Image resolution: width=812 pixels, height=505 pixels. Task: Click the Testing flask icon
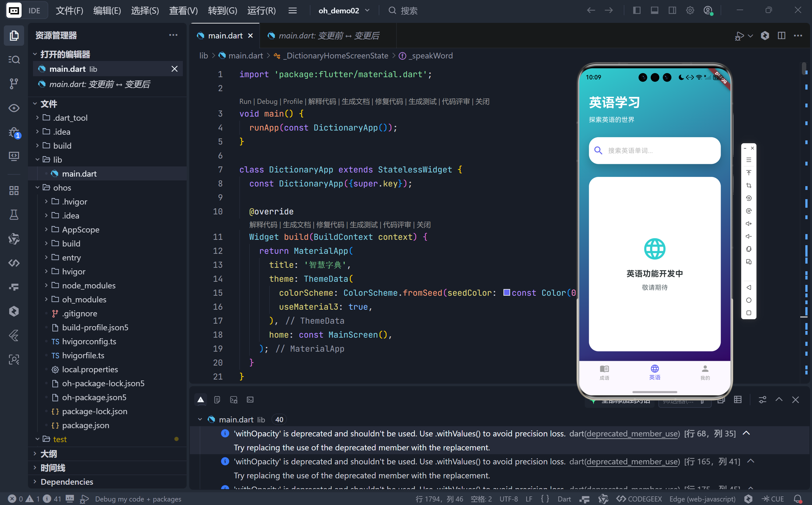click(x=14, y=215)
